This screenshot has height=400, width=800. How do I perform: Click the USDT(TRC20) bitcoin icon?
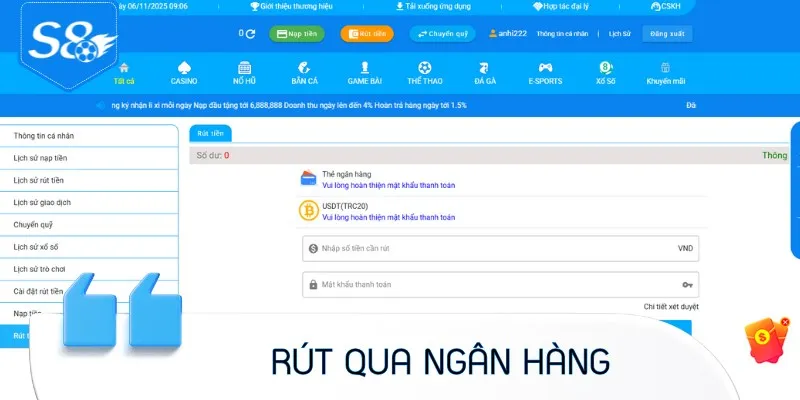click(309, 210)
